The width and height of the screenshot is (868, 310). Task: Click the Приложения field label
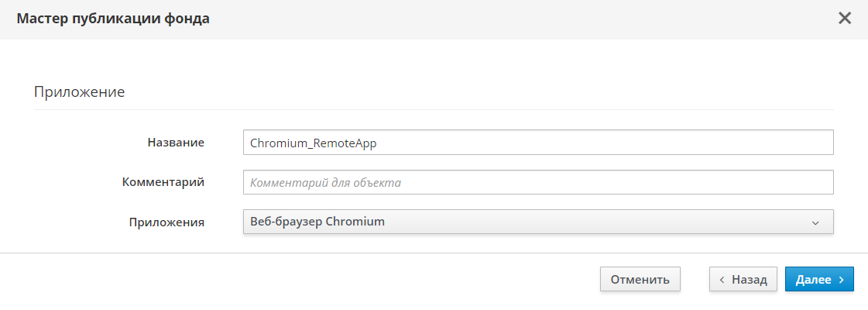click(166, 222)
